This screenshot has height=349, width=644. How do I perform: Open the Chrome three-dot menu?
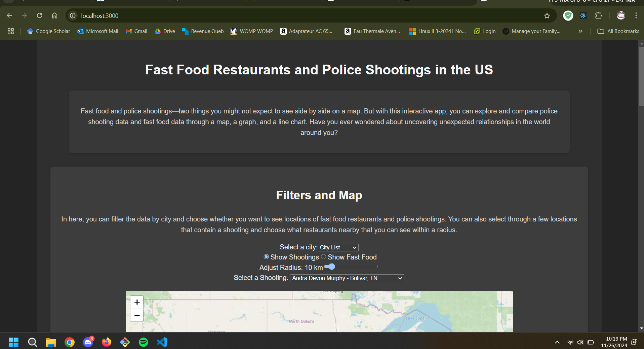click(x=636, y=15)
